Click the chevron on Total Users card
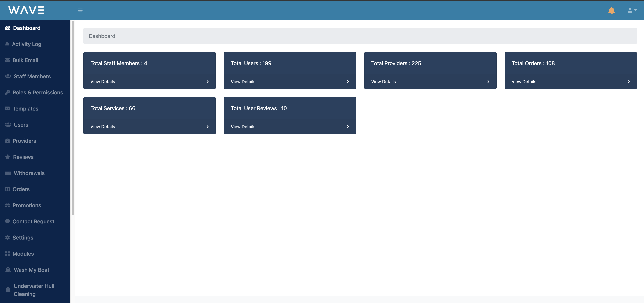The image size is (644, 303). [x=348, y=82]
